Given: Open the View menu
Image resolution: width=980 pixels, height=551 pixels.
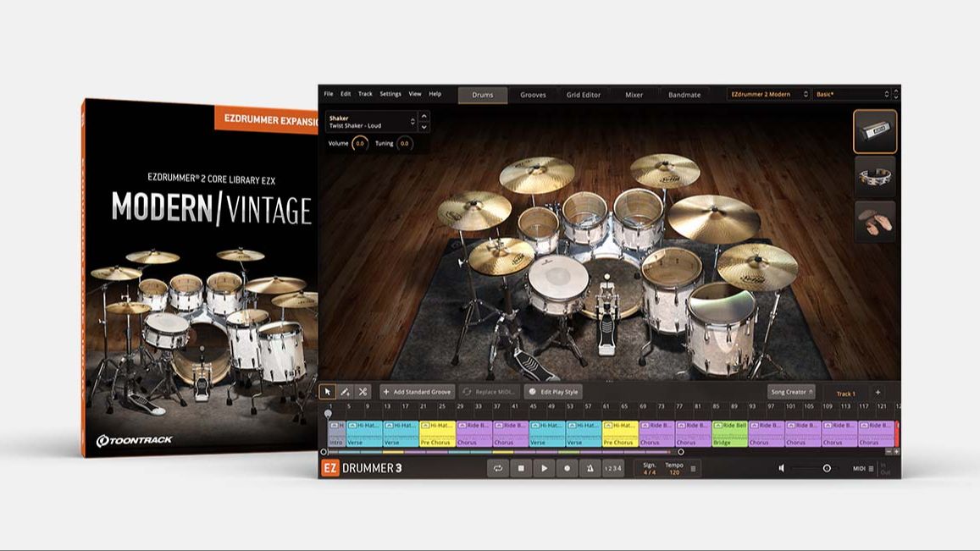Looking at the screenshot, I should tap(415, 94).
